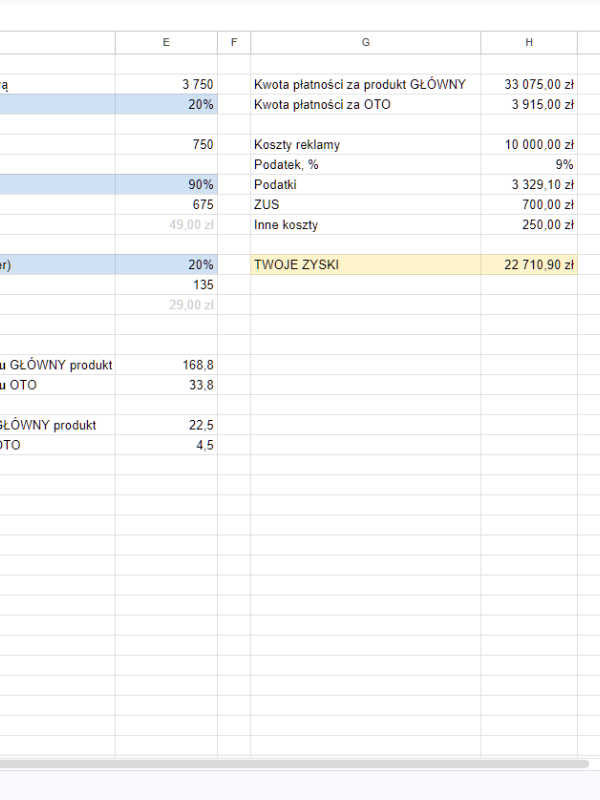This screenshot has height=800, width=600.
Task: Select the Koszty reklamy label cell
Action: pos(365,145)
